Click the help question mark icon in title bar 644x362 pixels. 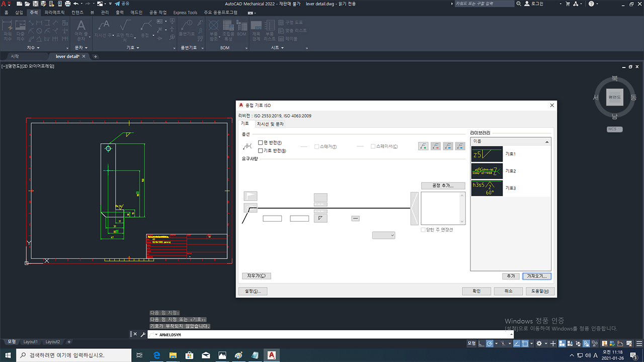591,4
